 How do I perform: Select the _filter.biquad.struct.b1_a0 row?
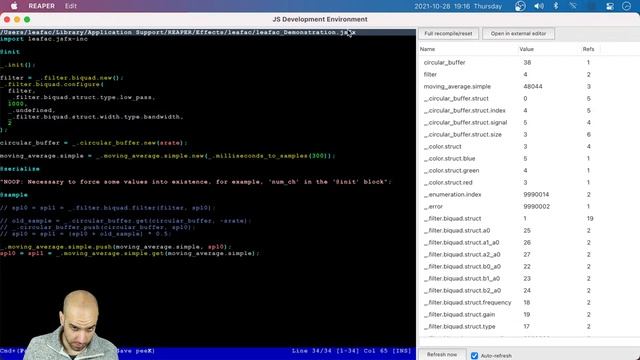click(529, 278)
